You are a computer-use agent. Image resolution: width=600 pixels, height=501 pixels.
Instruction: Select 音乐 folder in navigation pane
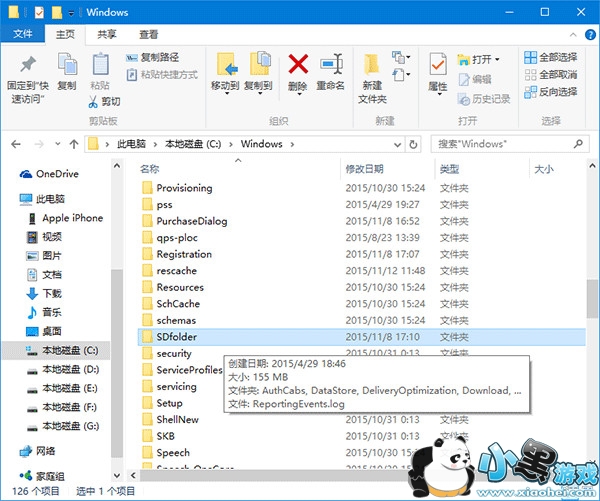(44, 312)
